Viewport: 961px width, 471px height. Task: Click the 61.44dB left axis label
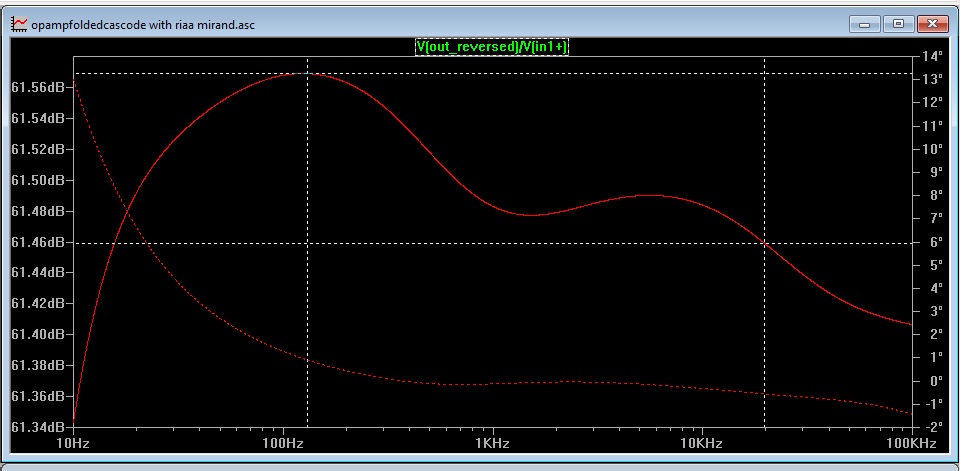tap(37, 272)
